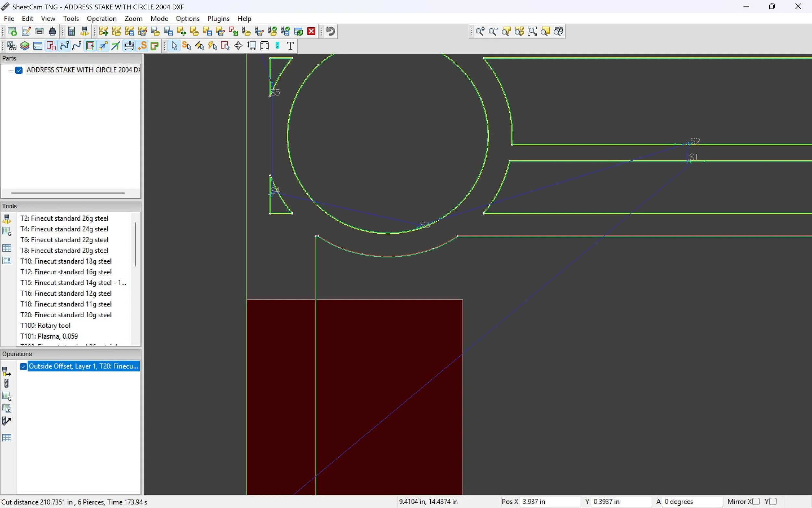Screen dimensions: 812x508
Task: Click the calculator icon in toolbar
Action: [x=71, y=31]
